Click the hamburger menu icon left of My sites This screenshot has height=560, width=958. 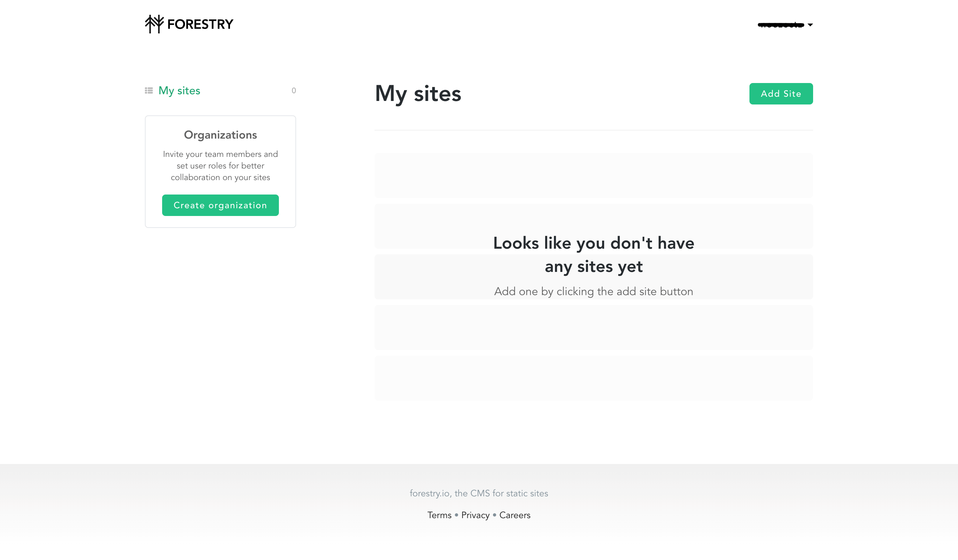(x=148, y=90)
